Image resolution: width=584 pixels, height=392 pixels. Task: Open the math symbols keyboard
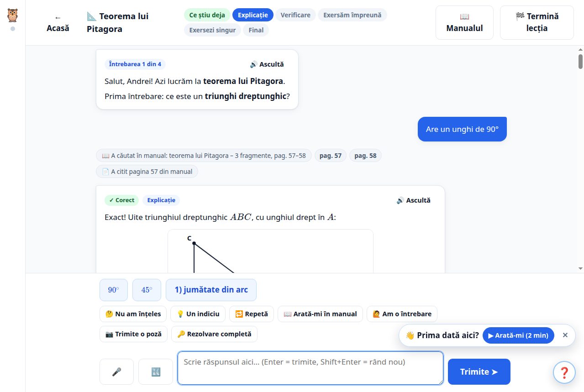click(156, 372)
